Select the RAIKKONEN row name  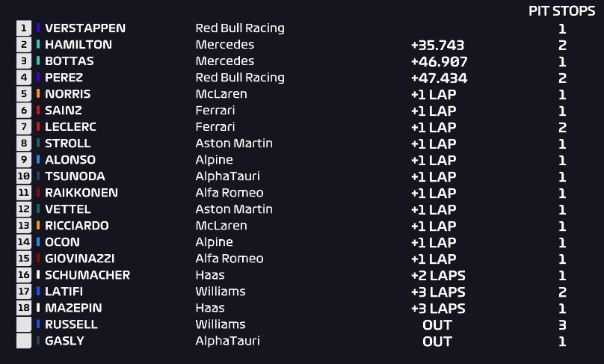point(81,193)
